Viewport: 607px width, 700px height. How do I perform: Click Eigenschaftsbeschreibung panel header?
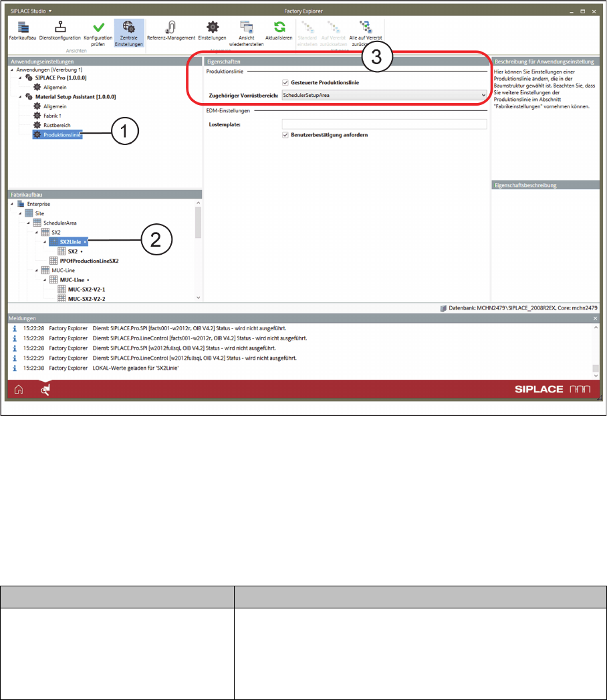pyautogui.click(x=545, y=185)
